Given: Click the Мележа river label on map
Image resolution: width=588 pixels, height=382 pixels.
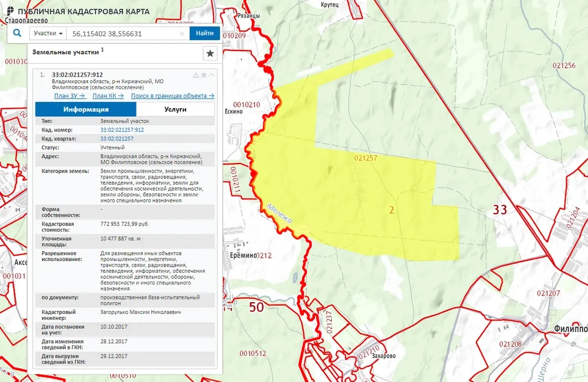Looking at the screenshot, I should pos(279,215).
